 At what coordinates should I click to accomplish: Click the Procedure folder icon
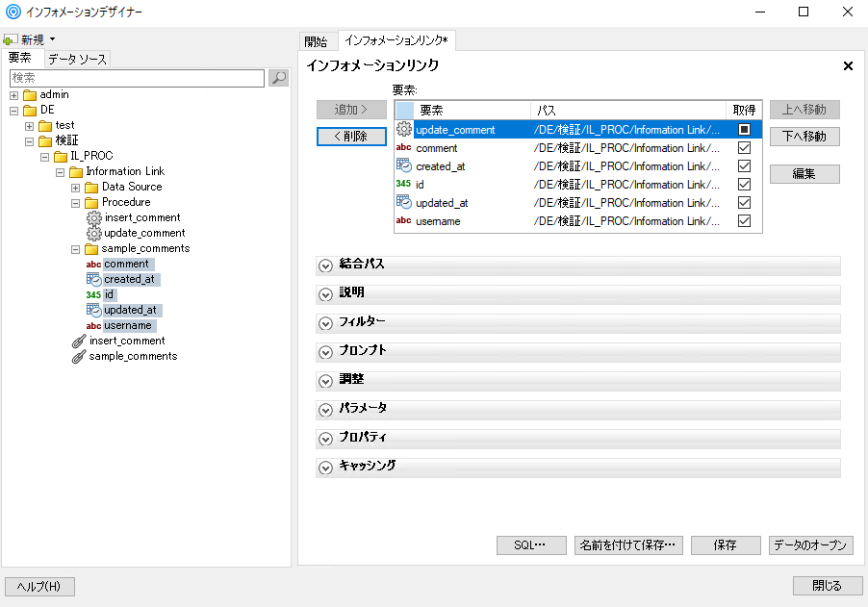(91, 203)
